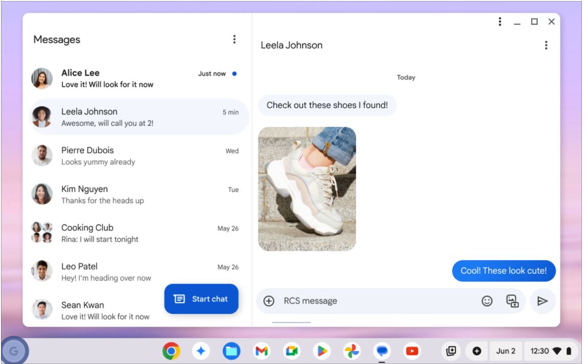The image size is (588, 364).
Task: Select the Cooking Club group chat
Action: (136, 233)
